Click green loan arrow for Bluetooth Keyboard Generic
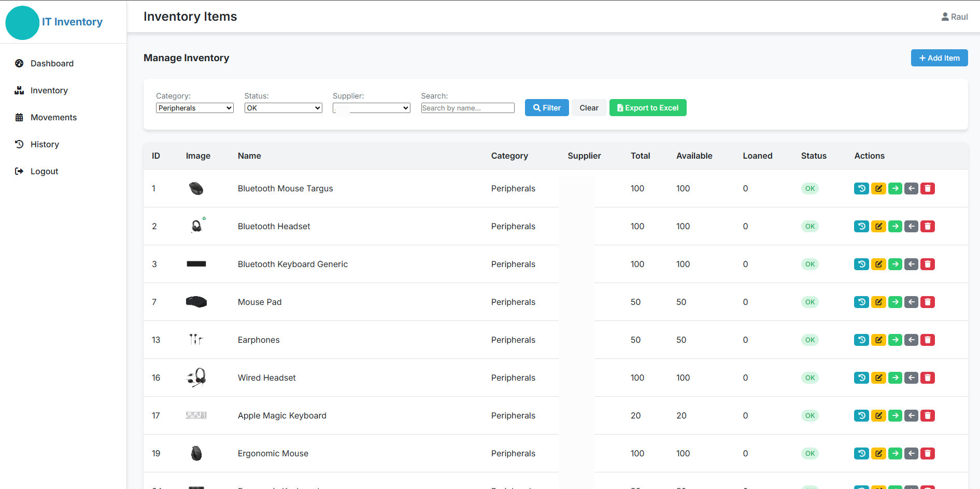980x489 pixels. click(x=895, y=264)
